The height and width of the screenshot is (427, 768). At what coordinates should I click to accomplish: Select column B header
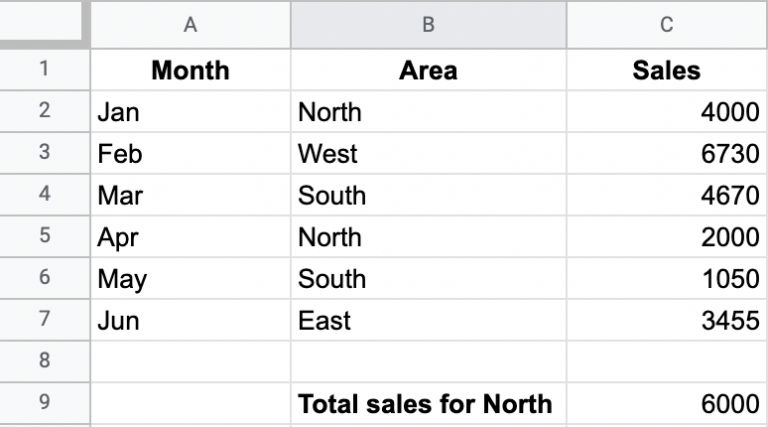click(429, 24)
